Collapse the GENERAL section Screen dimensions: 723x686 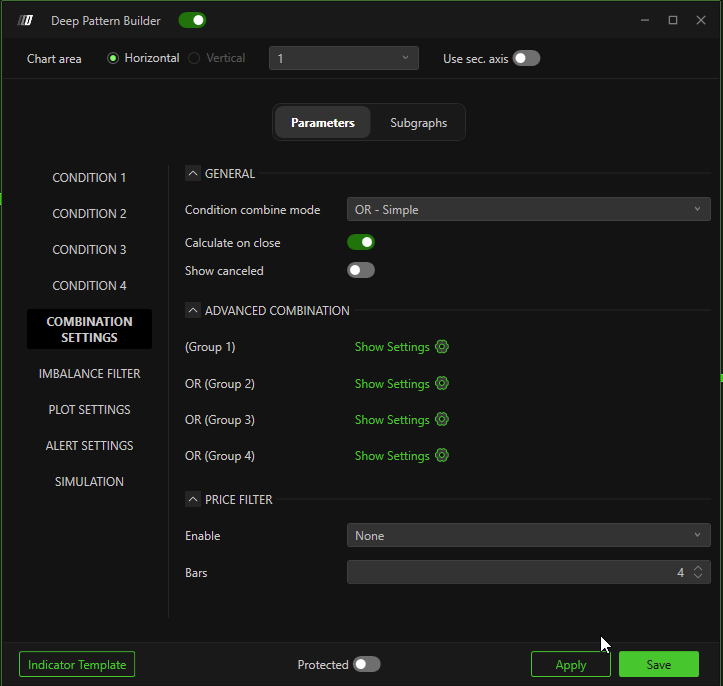coord(193,173)
